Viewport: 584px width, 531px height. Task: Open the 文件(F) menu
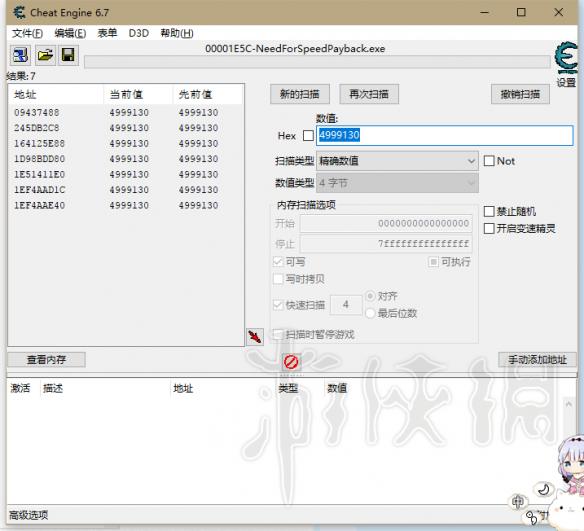click(27, 34)
